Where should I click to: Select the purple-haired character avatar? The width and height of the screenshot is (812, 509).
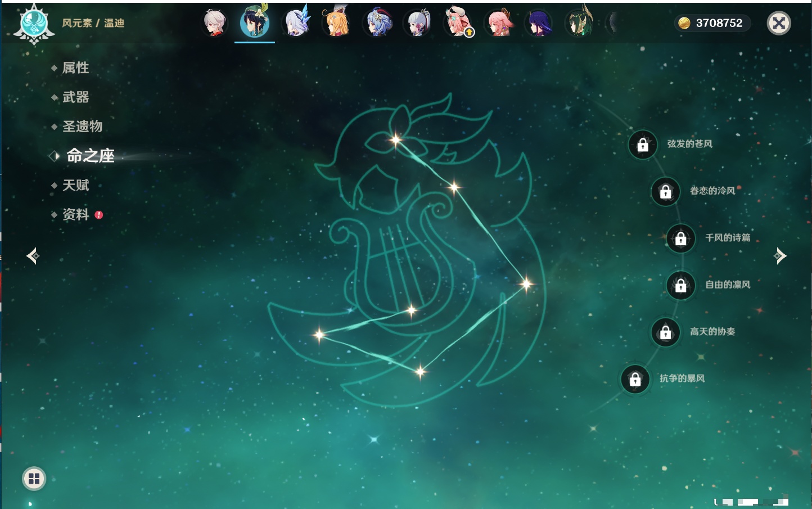coord(539,23)
